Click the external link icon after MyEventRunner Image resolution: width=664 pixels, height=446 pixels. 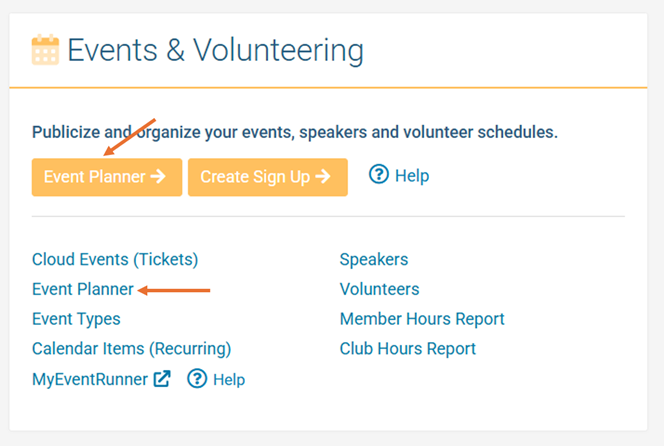pyautogui.click(x=162, y=379)
